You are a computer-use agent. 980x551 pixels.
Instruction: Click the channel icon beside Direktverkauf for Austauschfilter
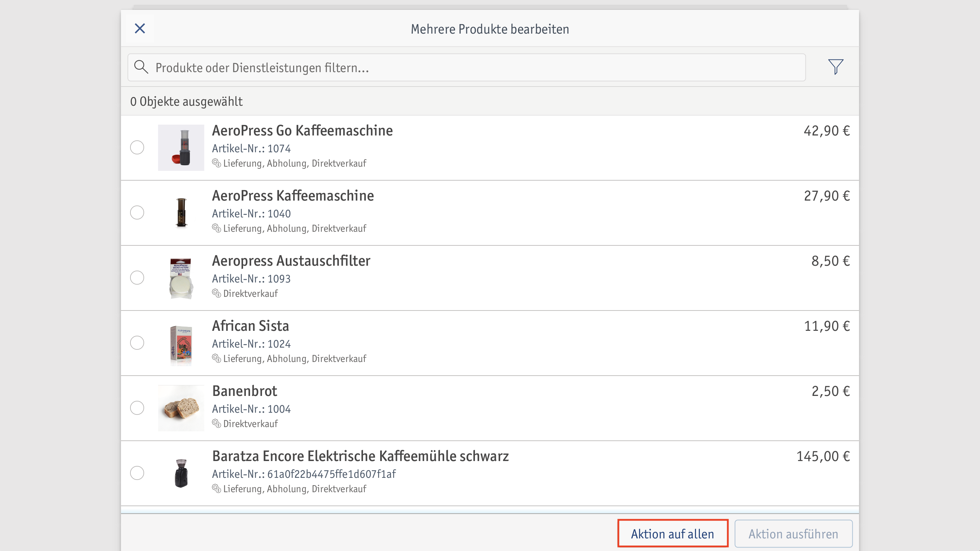216,293
